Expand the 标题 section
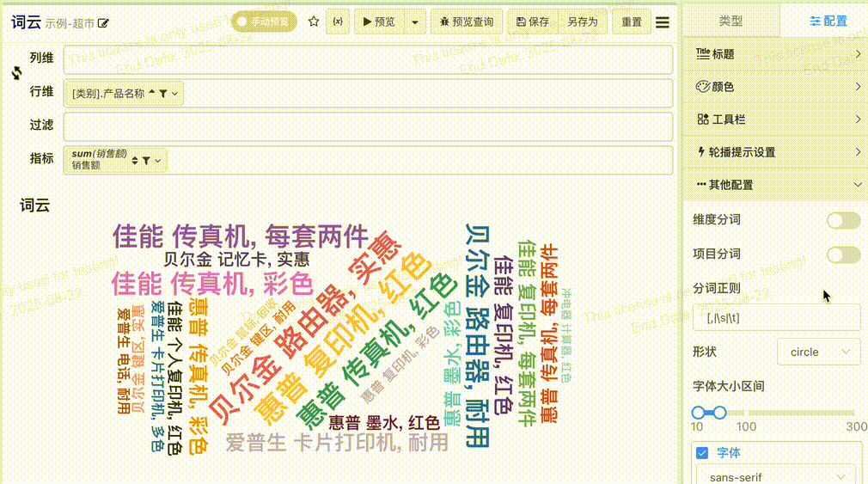 pyautogui.click(x=775, y=53)
